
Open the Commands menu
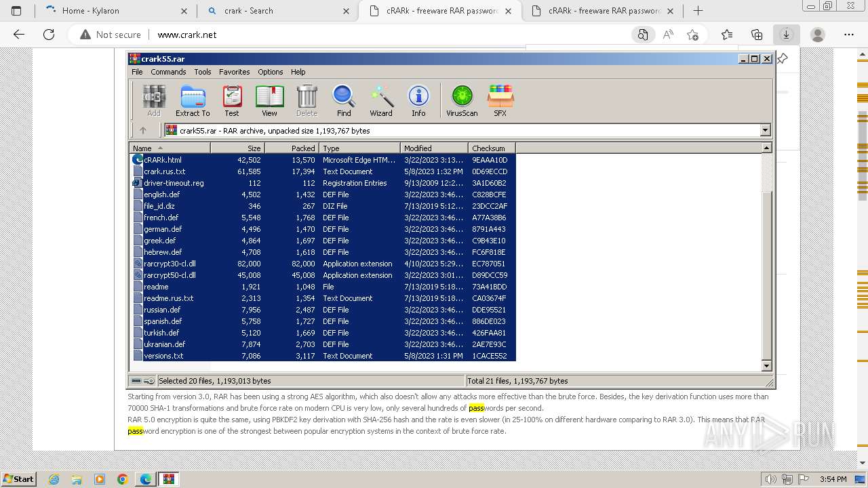point(168,72)
